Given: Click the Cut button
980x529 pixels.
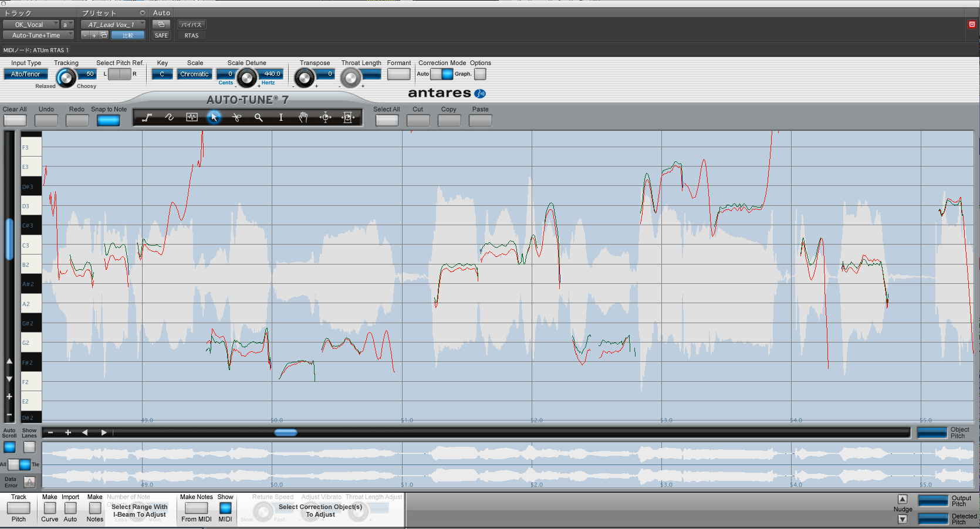Looking at the screenshot, I should point(418,120).
